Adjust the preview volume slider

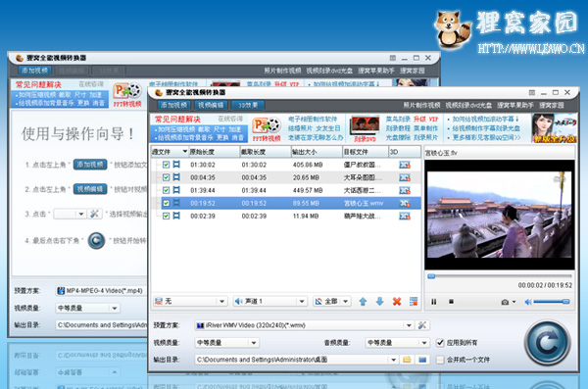click(x=552, y=302)
